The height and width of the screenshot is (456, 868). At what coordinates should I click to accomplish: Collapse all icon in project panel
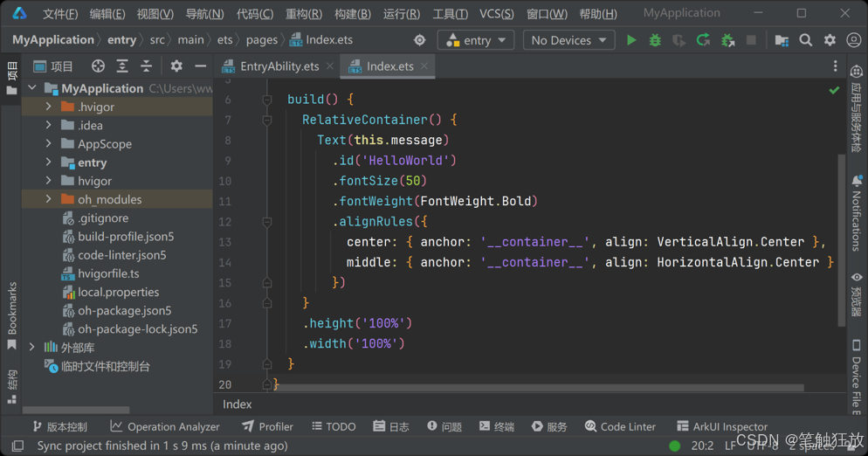tap(146, 66)
